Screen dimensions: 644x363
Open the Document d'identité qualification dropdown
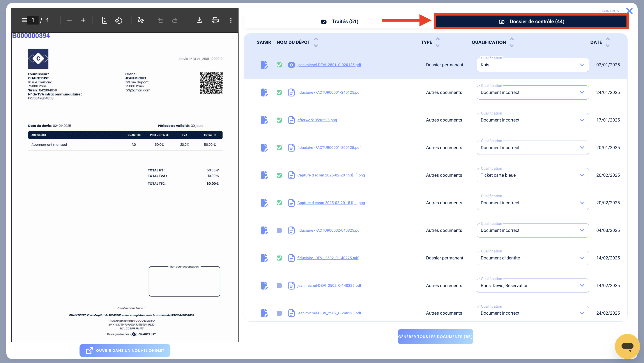pyautogui.click(x=533, y=258)
